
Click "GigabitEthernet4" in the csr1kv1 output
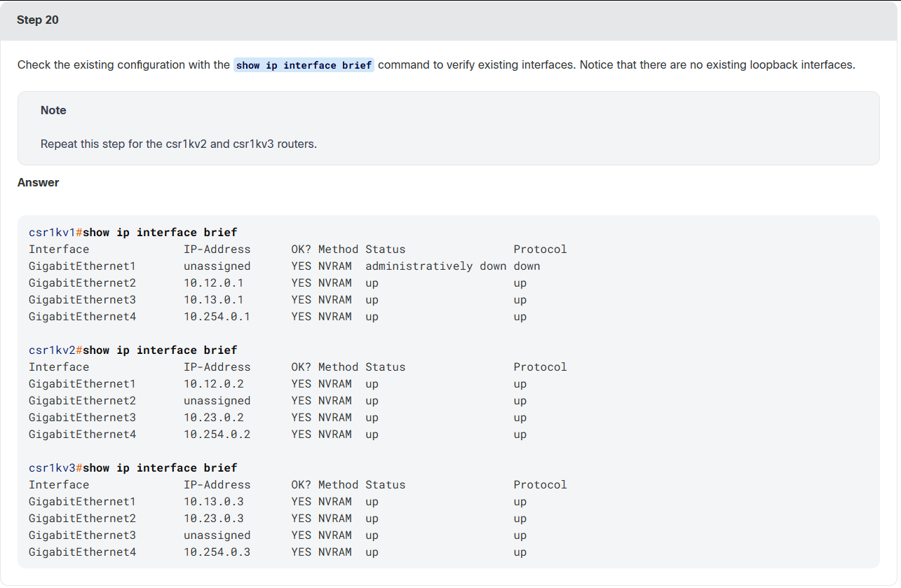(x=83, y=317)
